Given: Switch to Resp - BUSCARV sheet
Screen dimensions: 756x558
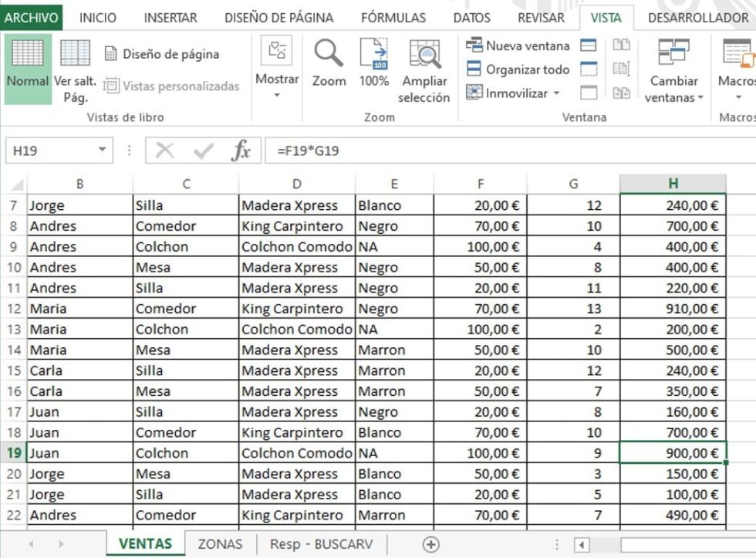Looking at the screenshot, I should (322, 544).
